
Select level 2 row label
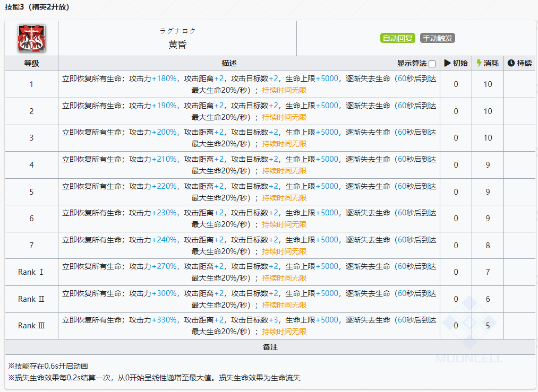tap(31, 111)
